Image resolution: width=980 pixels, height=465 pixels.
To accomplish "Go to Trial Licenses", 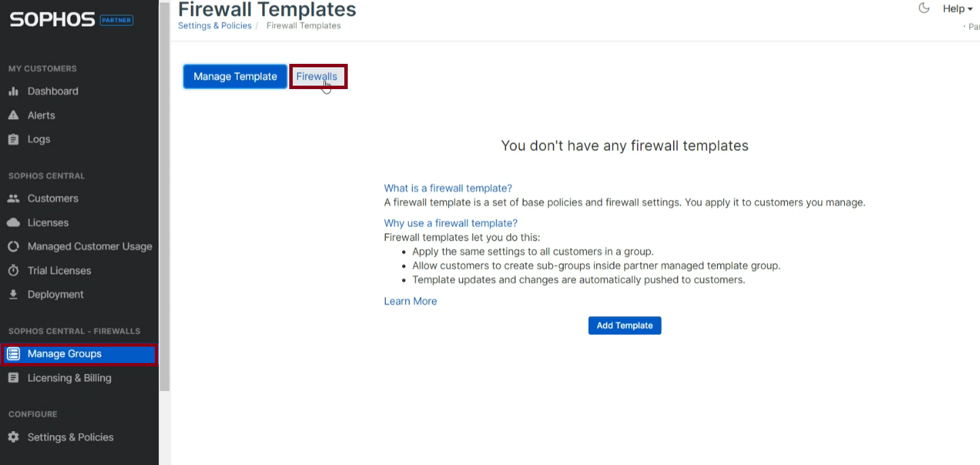I will [x=59, y=271].
